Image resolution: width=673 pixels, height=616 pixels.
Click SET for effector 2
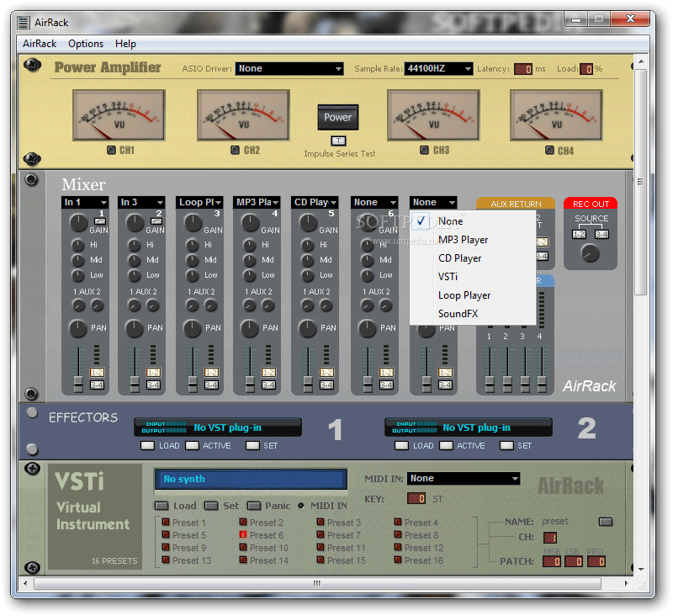(x=506, y=445)
